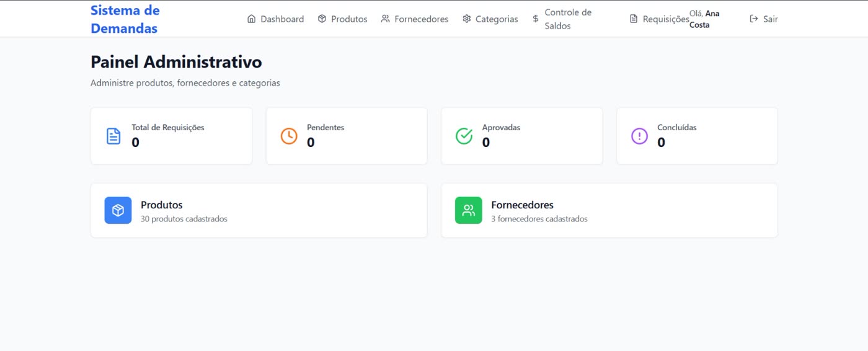Viewport: 868px width, 351px height.
Task: Go to Requisições in the navigation bar
Action: click(x=659, y=19)
